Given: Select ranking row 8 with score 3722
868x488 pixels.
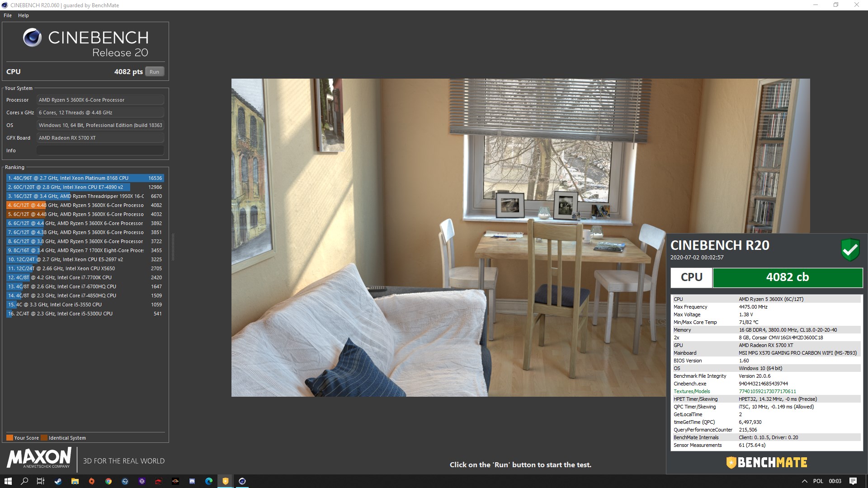Looking at the screenshot, I should pos(85,241).
